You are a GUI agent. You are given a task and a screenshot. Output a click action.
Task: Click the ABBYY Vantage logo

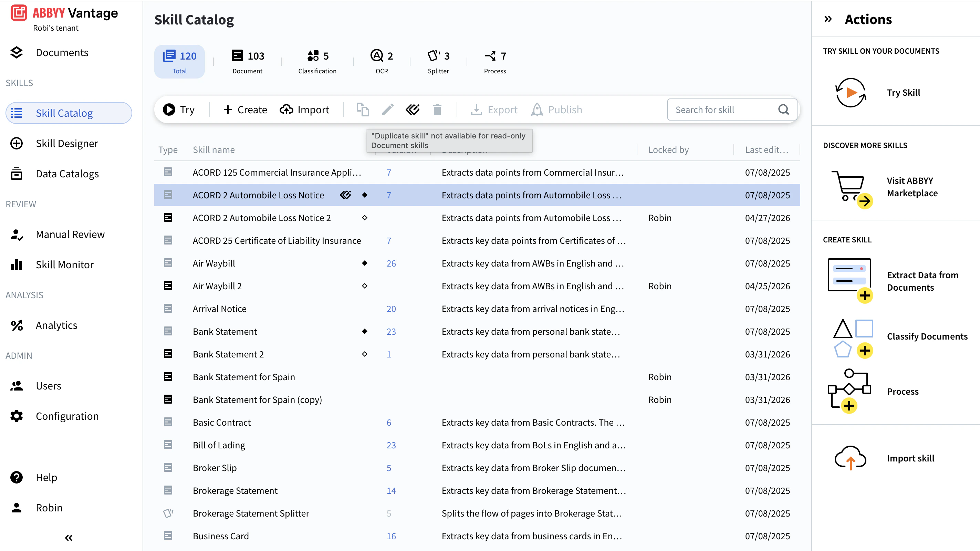[x=64, y=13]
